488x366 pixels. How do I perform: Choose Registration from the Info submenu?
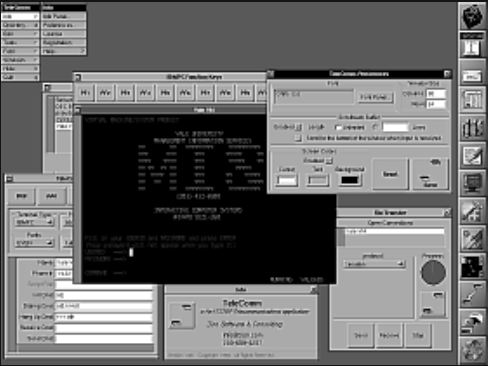pyautogui.click(x=64, y=42)
